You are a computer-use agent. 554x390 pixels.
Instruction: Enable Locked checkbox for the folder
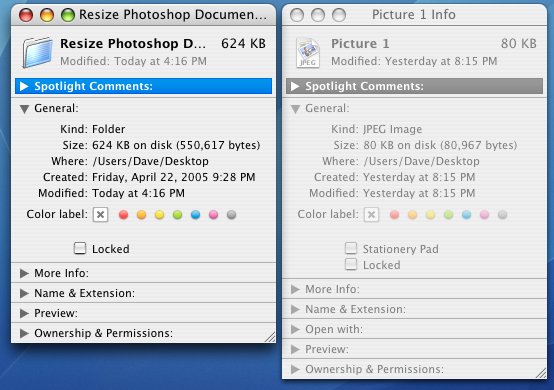tap(80, 248)
